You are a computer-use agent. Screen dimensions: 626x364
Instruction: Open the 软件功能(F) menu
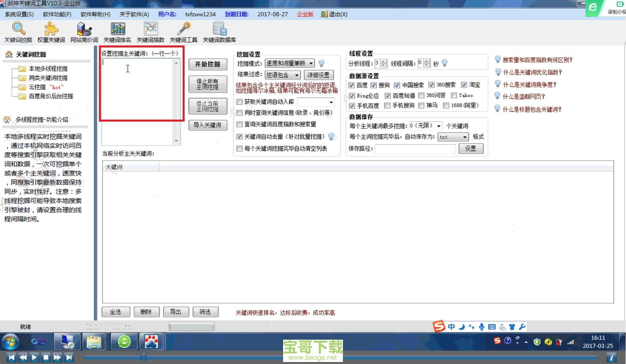[x=57, y=14]
